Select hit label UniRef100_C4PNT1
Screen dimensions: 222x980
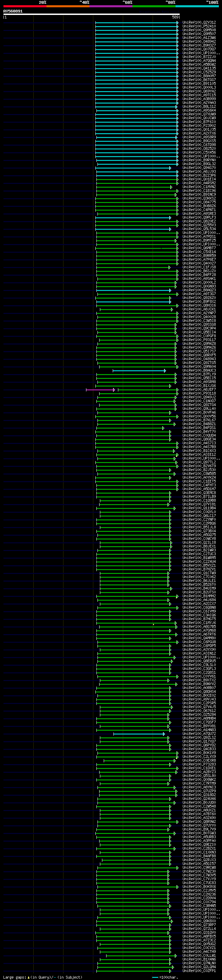tap(199, 210)
